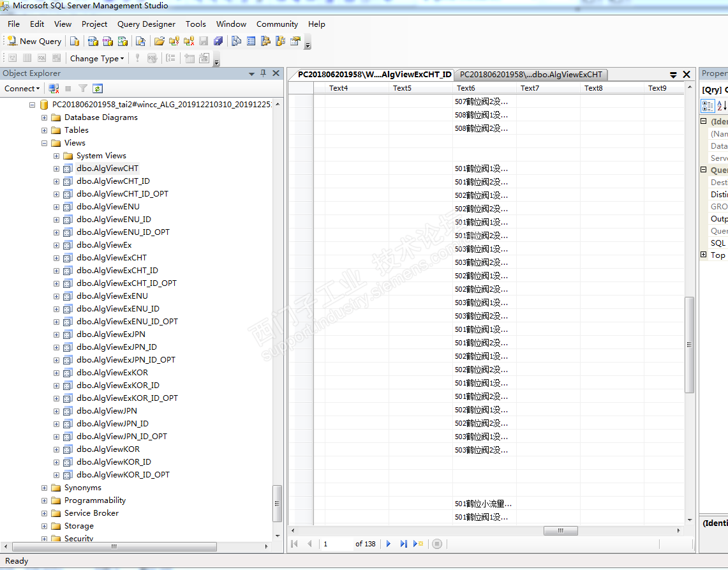This screenshot has height=570, width=728.
Task: Select the dbo.AlgViewJPN view
Action: click(x=107, y=411)
